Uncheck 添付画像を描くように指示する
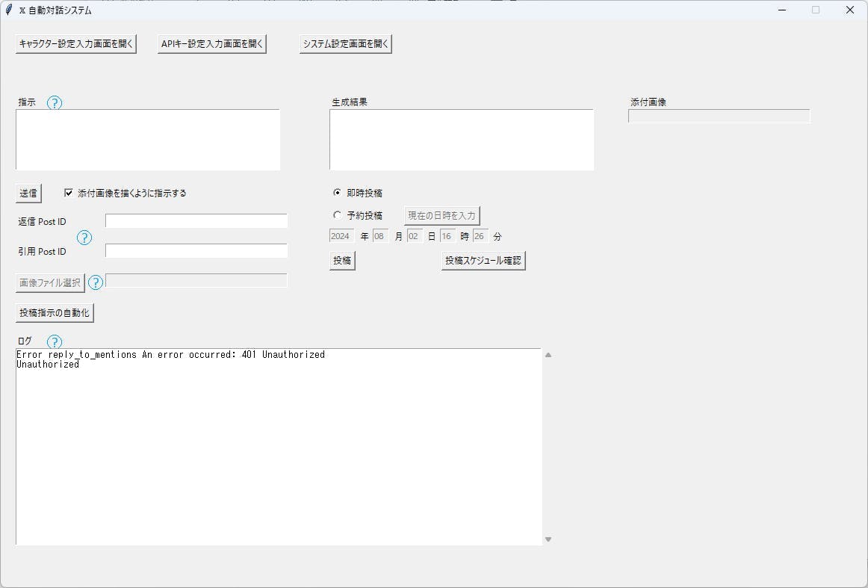 (68, 192)
